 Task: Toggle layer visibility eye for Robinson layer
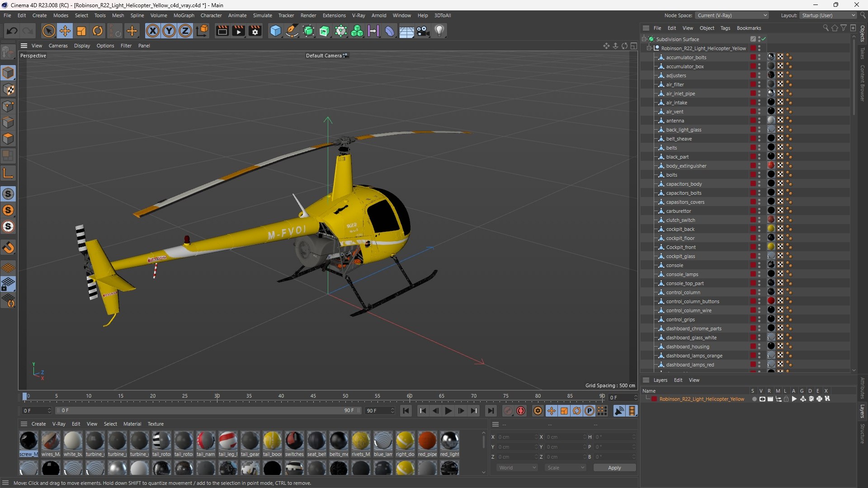pyautogui.click(x=762, y=399)
